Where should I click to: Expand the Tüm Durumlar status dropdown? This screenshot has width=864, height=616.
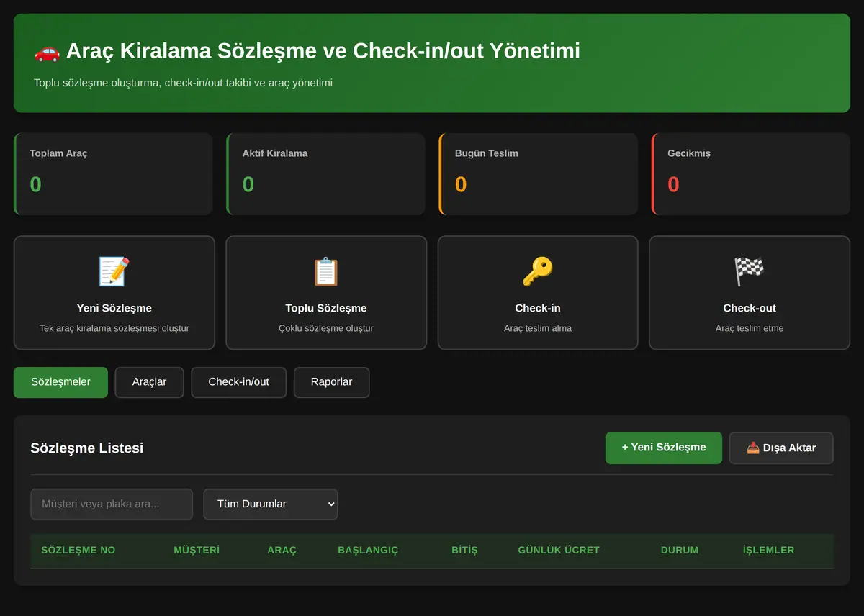click(x=271, y=504)
